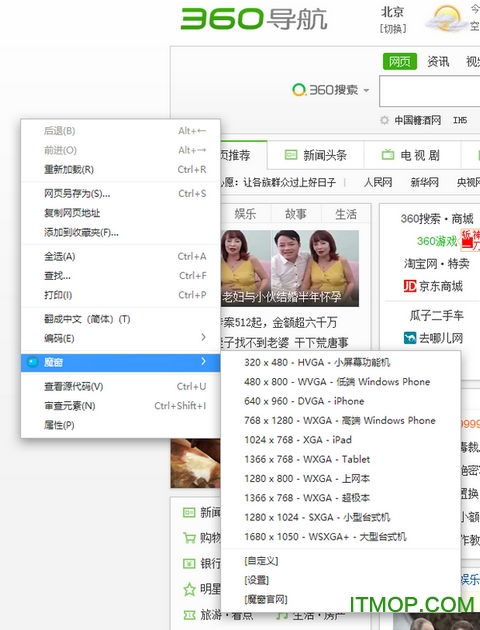Select 添加到收藏夹(F)... menu entry
The width and height of the screenshot is (480, 630).
120,232
